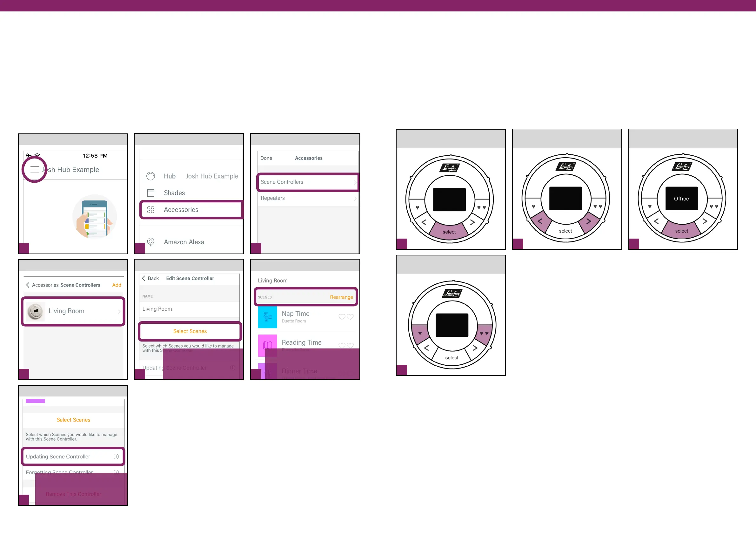
Task: Click the double heart on the Office remote
Action: pyautogui.click(x=714, y=207)
